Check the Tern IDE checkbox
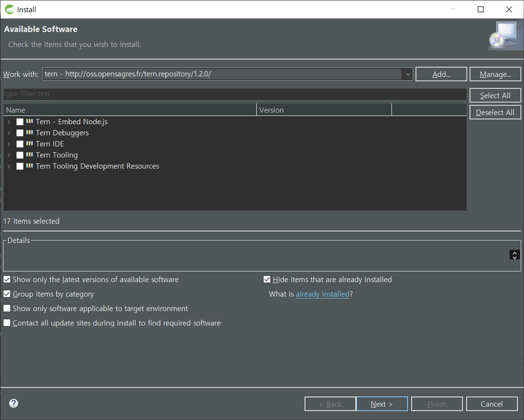 [20, 144]
